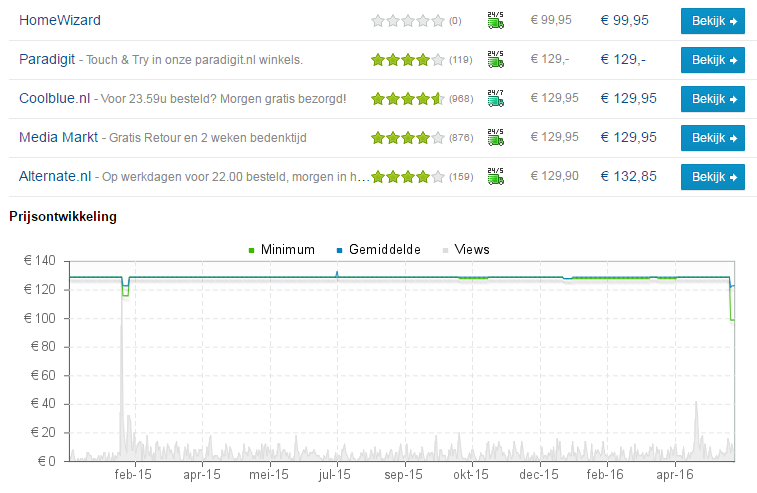Click Media Markt review count (876)
Image resolution: width=757 pixels, height=493 pixels.
click(461, 138)
